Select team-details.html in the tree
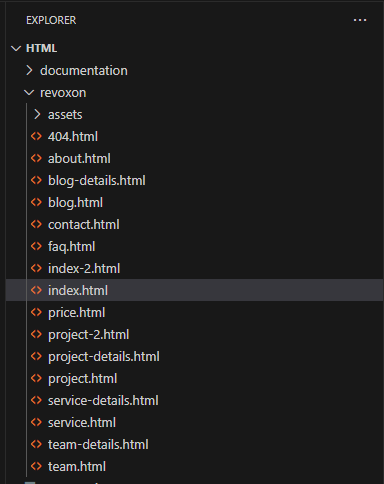Image resolution: width=384 pixels, height=484 pixels. tap(194, 444)
